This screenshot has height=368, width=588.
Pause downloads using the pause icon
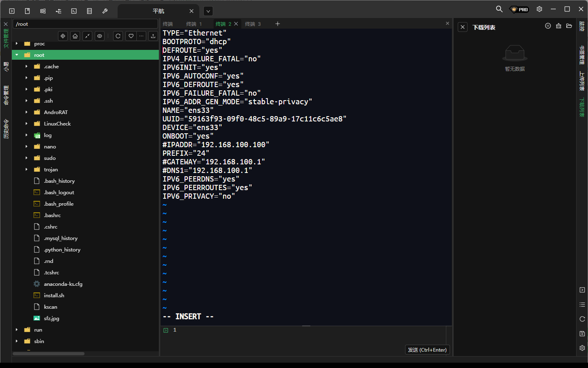(548, 26)
